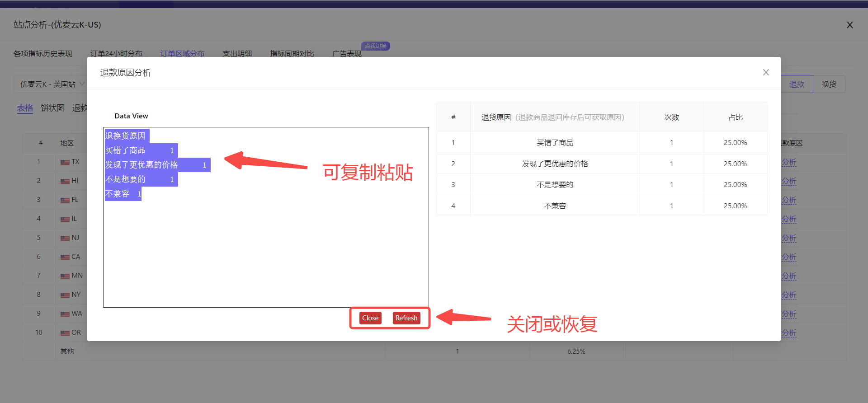Switch to 指标同期对比 tab
Viewport: 868px width, 403px height.
[292, 53]
